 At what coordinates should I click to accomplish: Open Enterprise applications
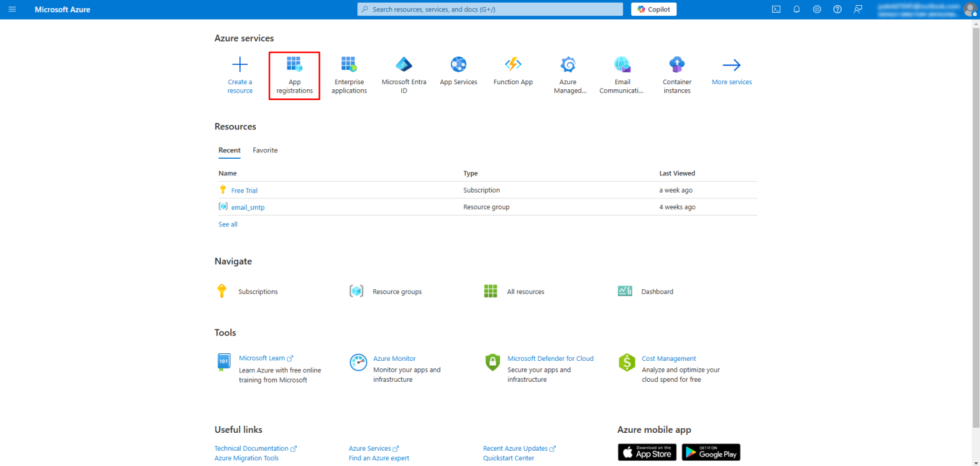click(349, 75)
